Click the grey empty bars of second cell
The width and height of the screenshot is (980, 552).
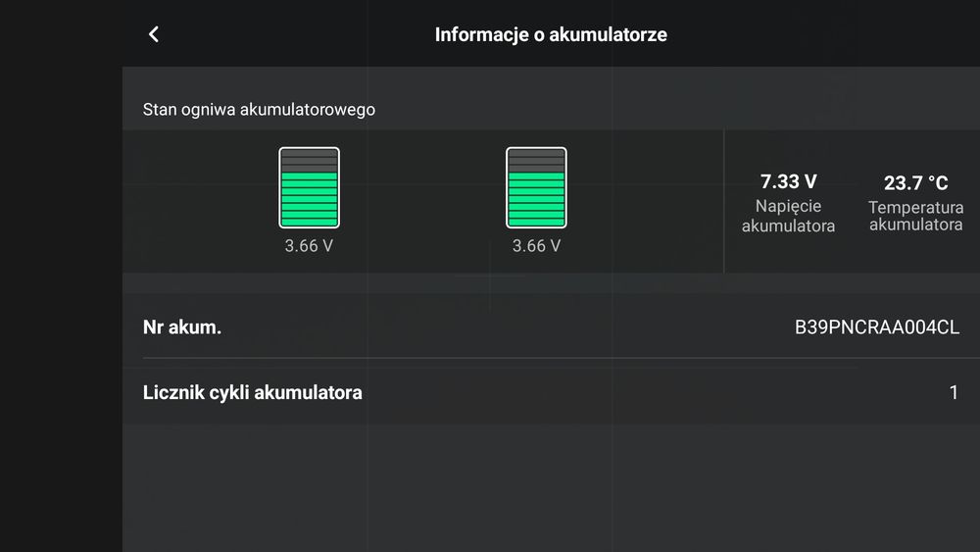click(536, 161)
